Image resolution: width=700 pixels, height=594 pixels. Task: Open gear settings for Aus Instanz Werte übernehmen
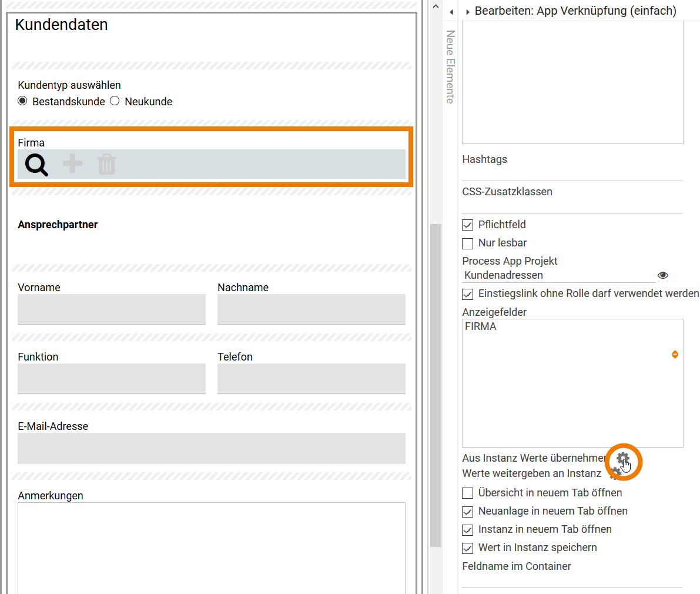tap(622, 458)
